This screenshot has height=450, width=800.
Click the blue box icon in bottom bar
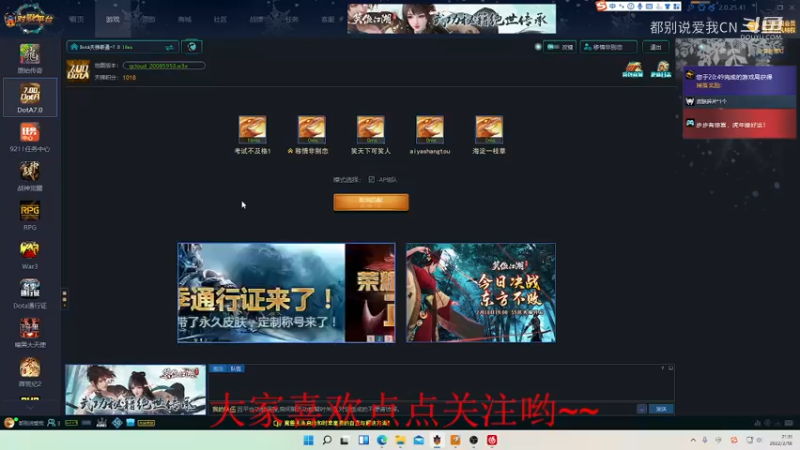point(131,422)
